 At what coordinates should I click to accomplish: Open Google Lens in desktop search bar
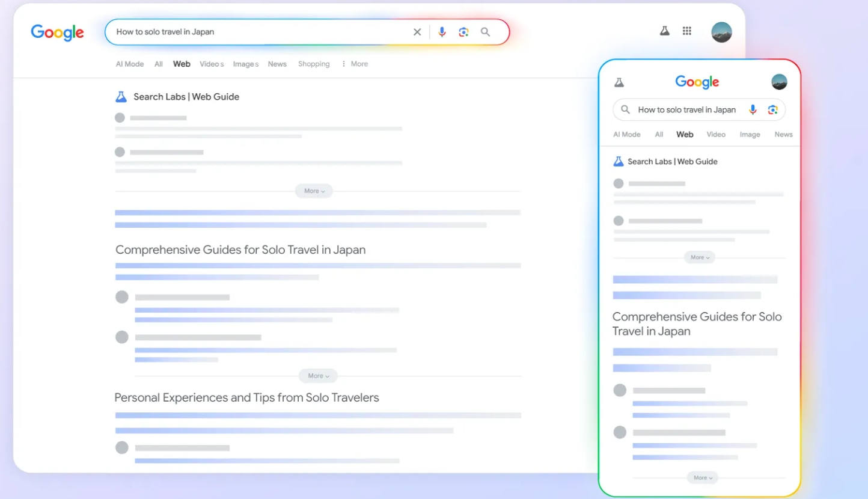click(x=463, y=32)
